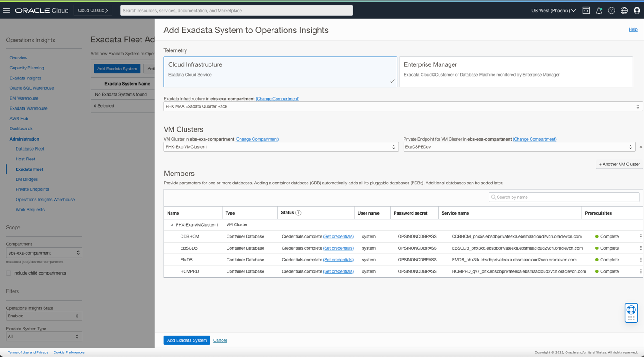Open the hamburger navigation menu
The image size is (644, 357).
pos(6,10)
